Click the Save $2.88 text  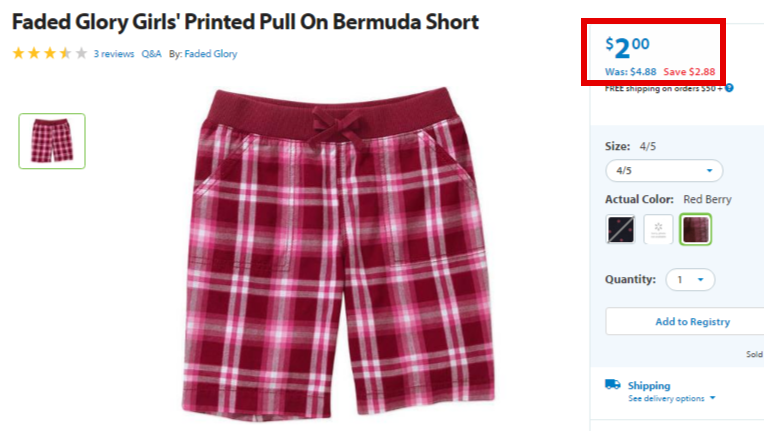pyautogui.click(x=689, y=72)
